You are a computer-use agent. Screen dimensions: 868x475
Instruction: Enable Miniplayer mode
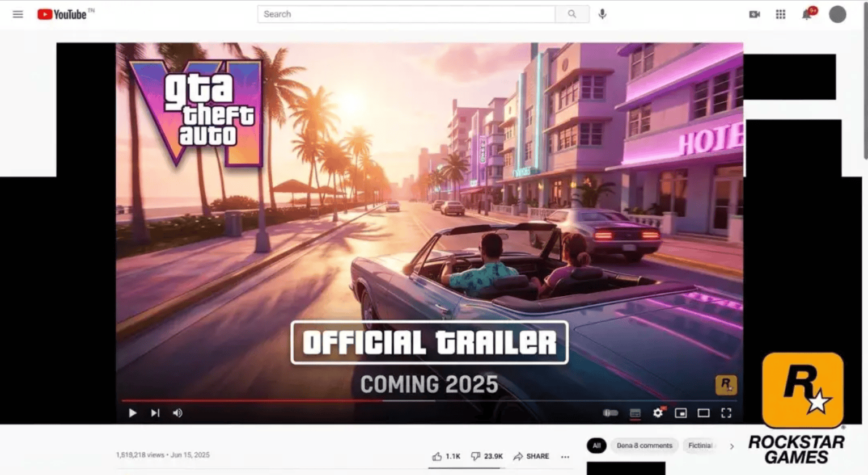coord(680,413)
